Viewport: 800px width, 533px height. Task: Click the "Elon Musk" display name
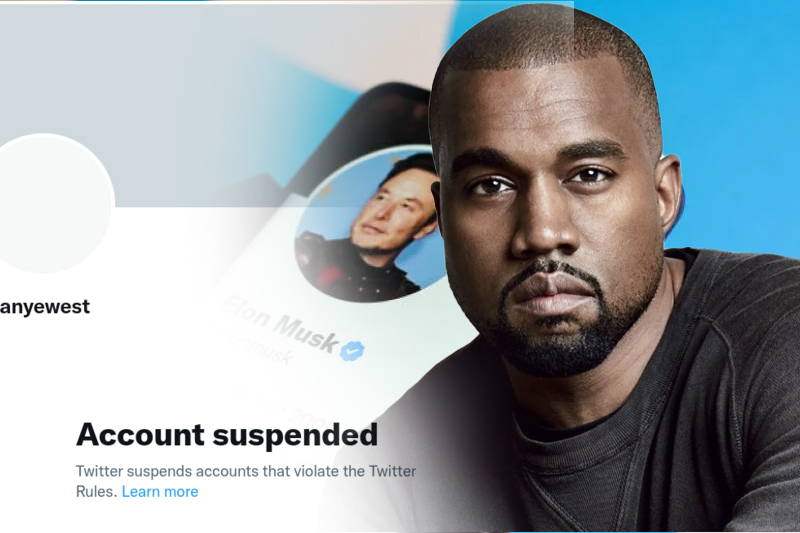280,324
